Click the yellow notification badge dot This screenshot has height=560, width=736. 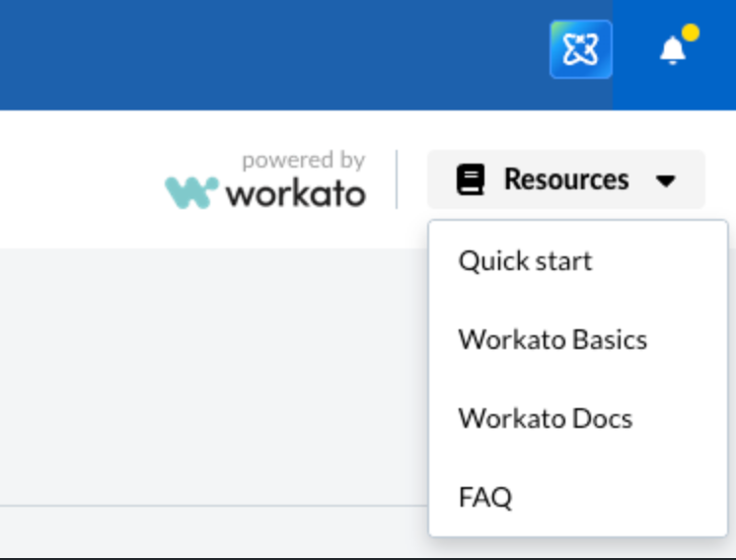click(691, 33)
